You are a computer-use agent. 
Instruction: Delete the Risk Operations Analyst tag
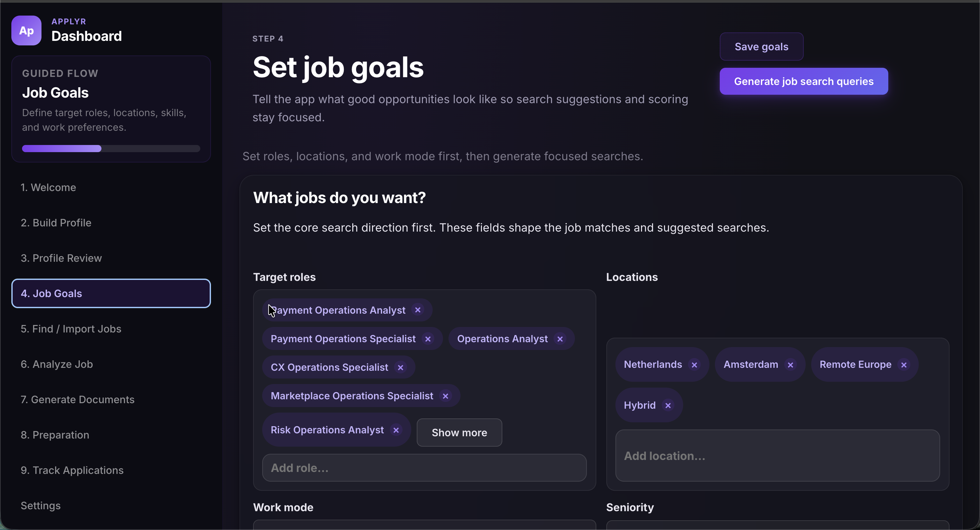[396, 430]
